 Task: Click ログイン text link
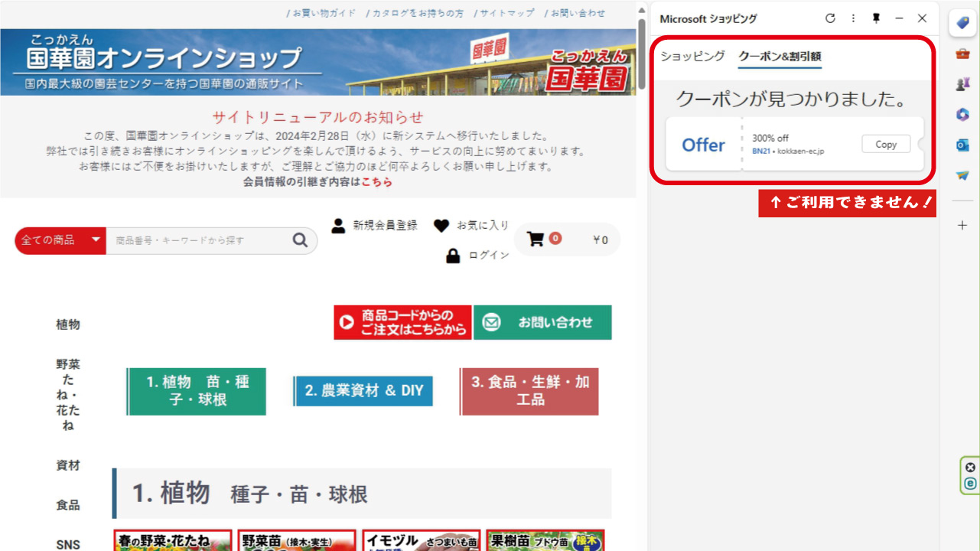pos(489,255)
